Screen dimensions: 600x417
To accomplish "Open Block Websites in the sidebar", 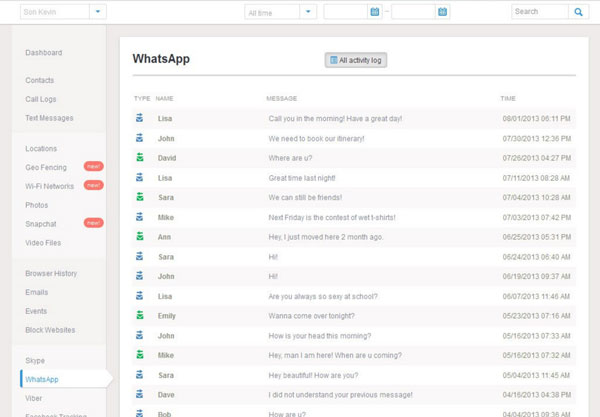I will 50,330.
